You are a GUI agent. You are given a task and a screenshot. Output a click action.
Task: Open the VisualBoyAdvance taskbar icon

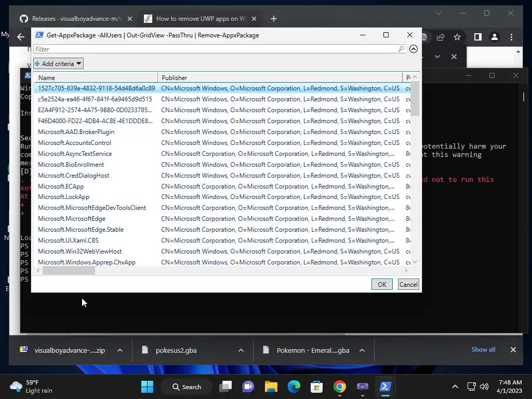tap(362, 387)
